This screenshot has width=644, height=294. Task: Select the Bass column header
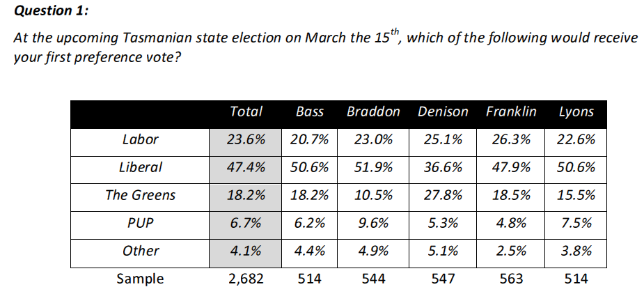pos(309,111)
